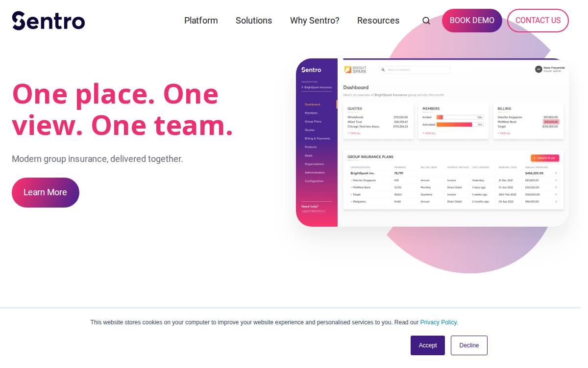Click the Sentro logo
Viewport: 588px width, 368px height.
coord(49,21)
